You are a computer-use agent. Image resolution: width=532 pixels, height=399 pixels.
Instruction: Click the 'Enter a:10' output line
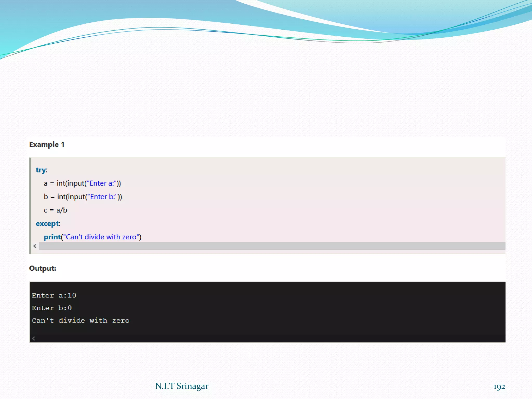tap(54, 296)
